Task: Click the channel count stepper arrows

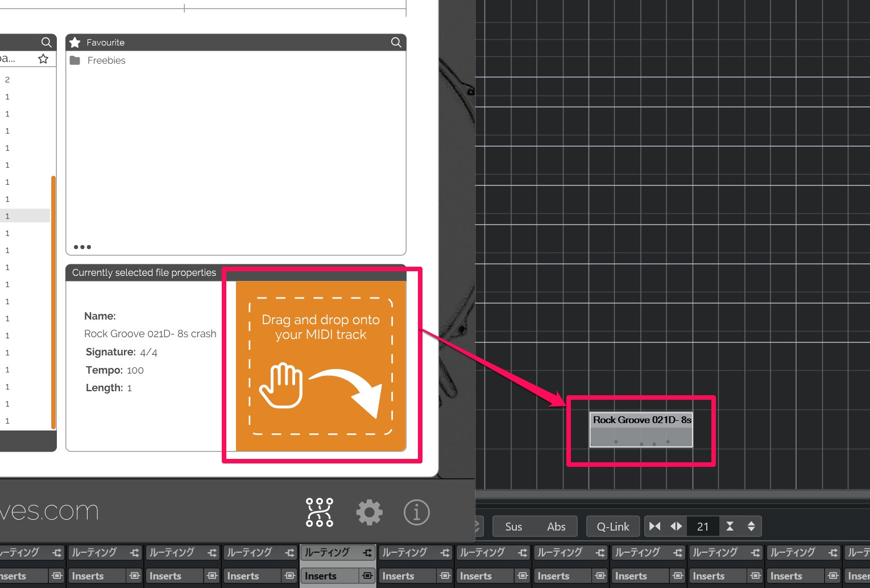Action: point(751,527)
